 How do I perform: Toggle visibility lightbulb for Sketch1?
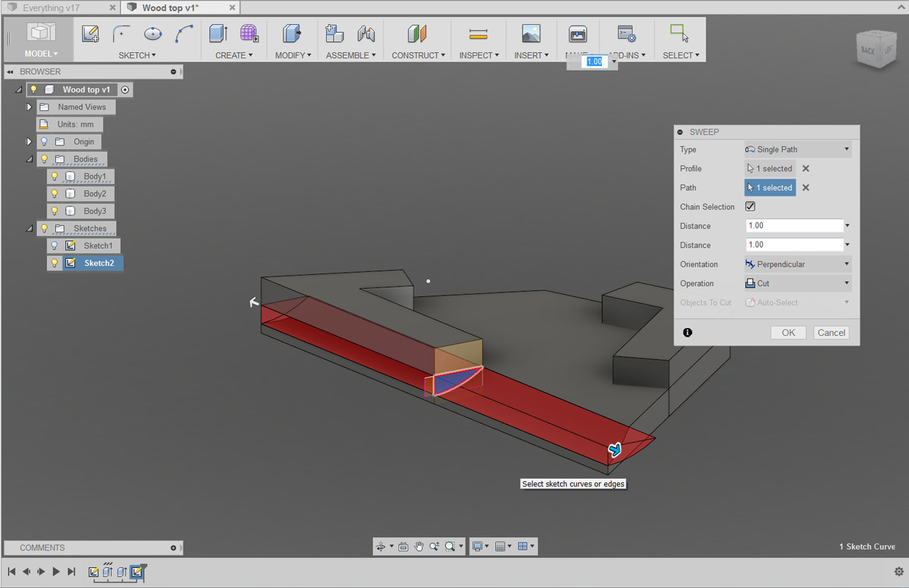54,245
